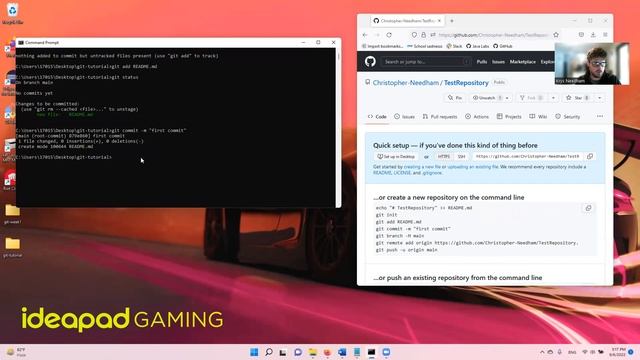
Task: Open Marketplace in GitHub header
Action: (x=522, y=62)
